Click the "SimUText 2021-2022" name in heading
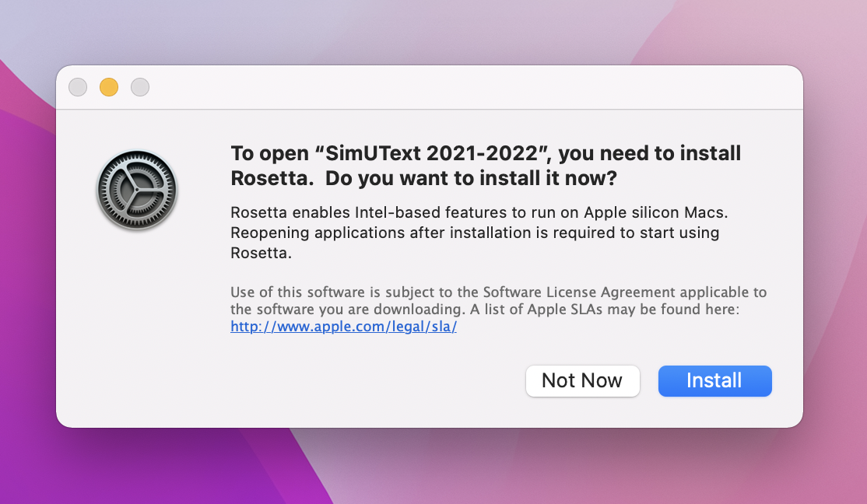The image size is (867, 504). click(419, 153)
